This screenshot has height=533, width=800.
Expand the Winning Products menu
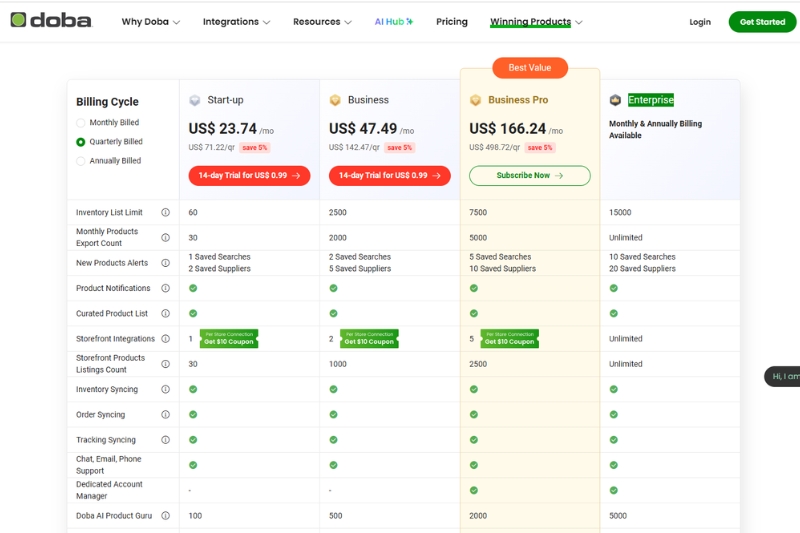click(x=536, y=21)
